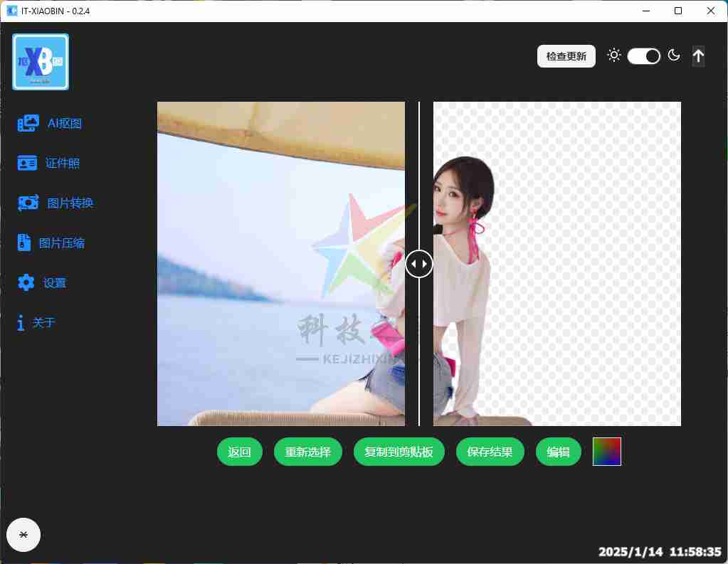The height and width of the screenshot is (564, 728).
Task: Open the AI抠图 cutout tool icon
Action: (x=28, y=124)
